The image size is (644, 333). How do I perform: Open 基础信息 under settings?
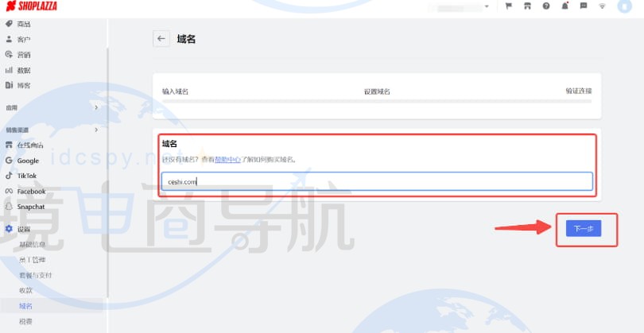(32, 245)
